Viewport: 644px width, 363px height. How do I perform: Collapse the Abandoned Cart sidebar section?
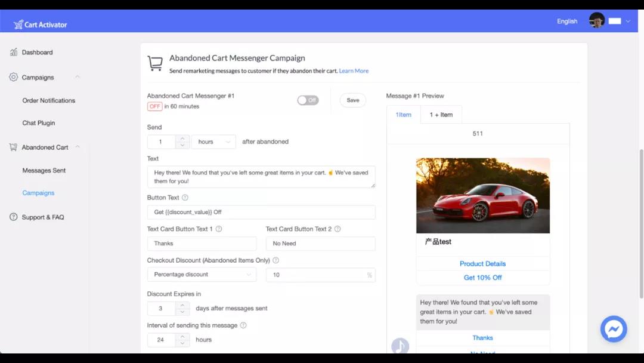[x=77, y=147]
